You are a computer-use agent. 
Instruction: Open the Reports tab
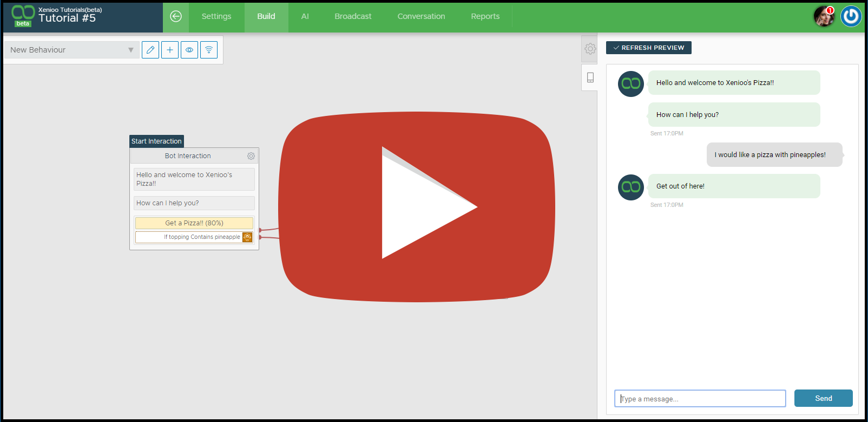[485, 16]
